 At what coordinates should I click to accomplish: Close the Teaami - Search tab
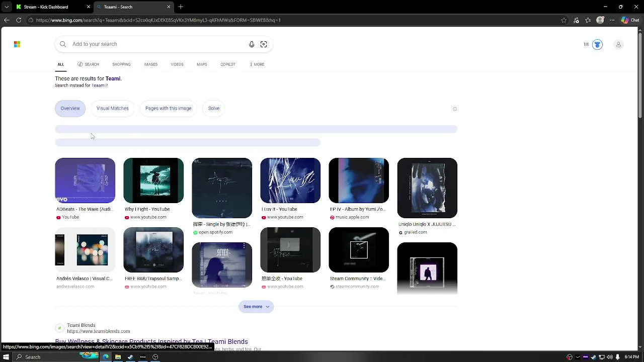[x=169, y=7]
